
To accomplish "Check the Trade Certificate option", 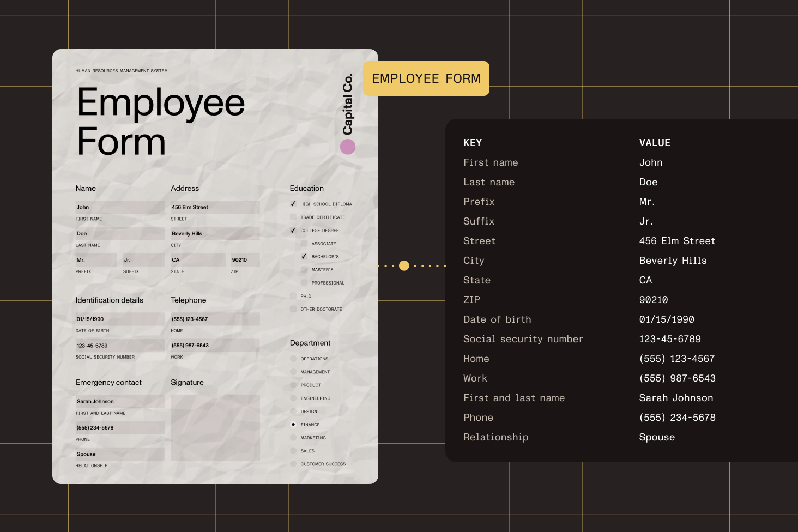I will click(x=293, y=217).
